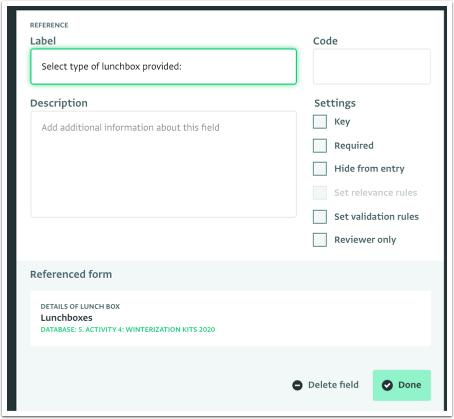Click the minus circle icon beside Delete field

[x=297, y=385]
